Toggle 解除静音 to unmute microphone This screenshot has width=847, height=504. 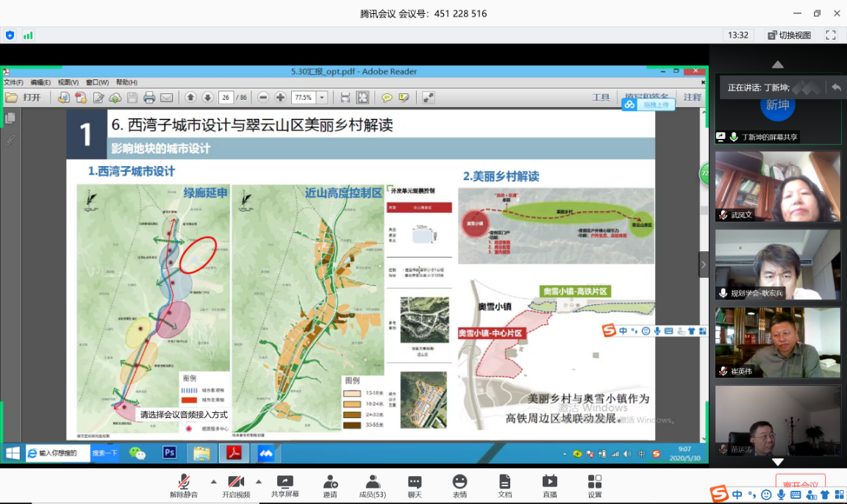point(183,485)
